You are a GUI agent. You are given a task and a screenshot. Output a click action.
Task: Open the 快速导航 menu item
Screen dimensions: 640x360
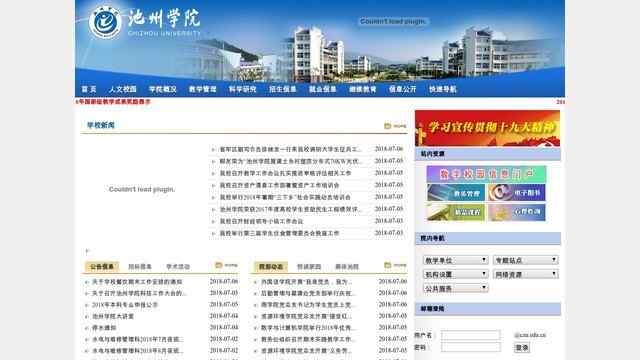pyautogui.click(x=442, y=89)
